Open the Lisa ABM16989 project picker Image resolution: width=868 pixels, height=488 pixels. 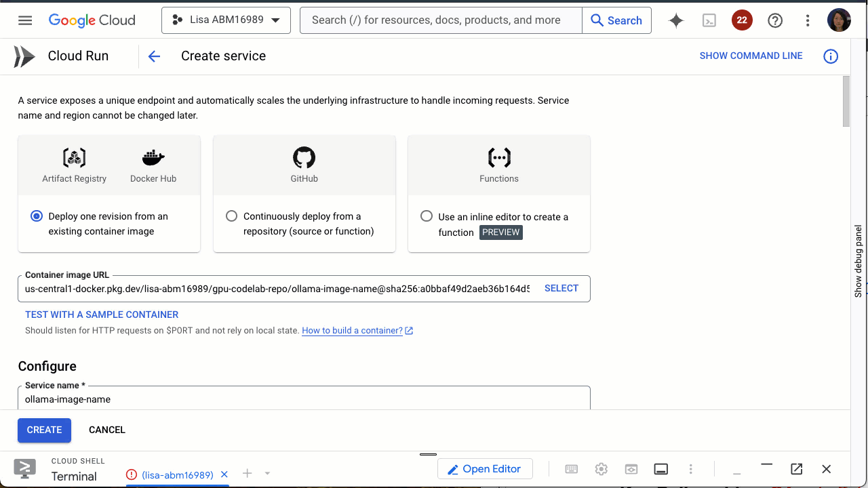point(226,20)
